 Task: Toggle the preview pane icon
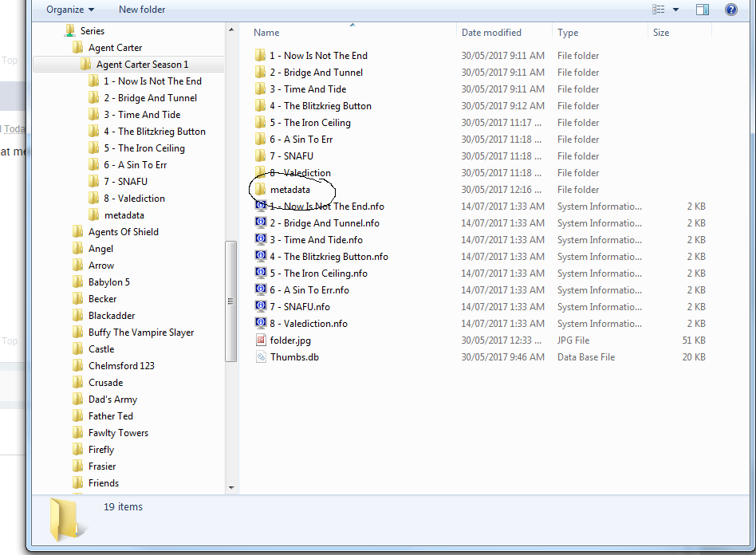[703, 10]
